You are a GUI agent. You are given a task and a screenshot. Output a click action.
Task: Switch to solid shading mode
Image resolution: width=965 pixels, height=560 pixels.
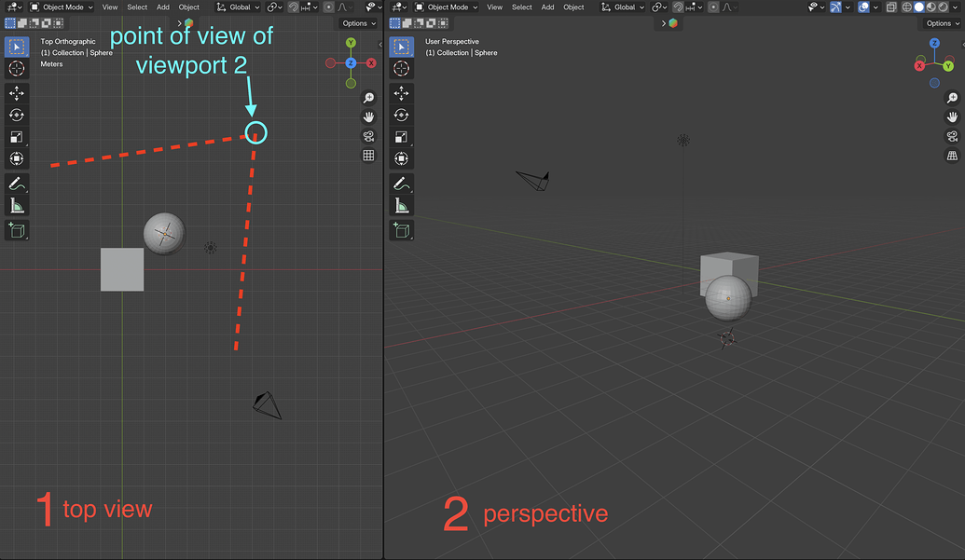point(918,7)
